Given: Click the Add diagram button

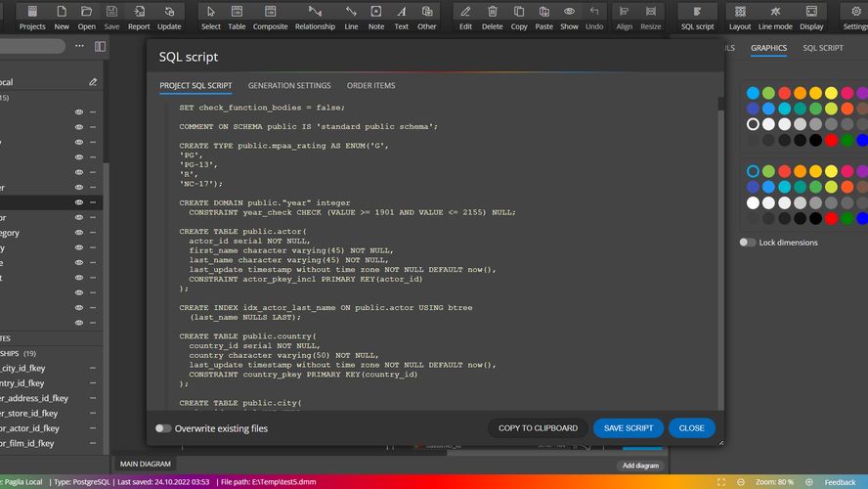Looking at the screenshot, I should (x=640, y=466).
